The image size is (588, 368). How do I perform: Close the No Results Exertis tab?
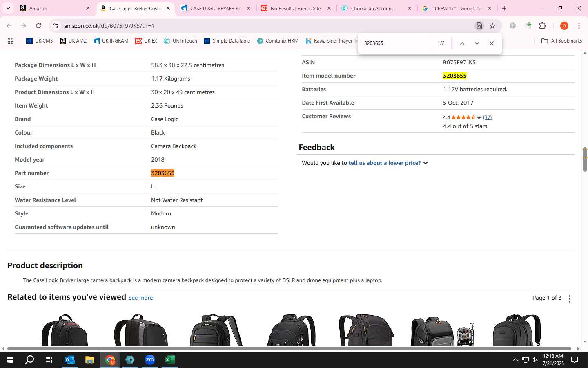pos(329,8)
